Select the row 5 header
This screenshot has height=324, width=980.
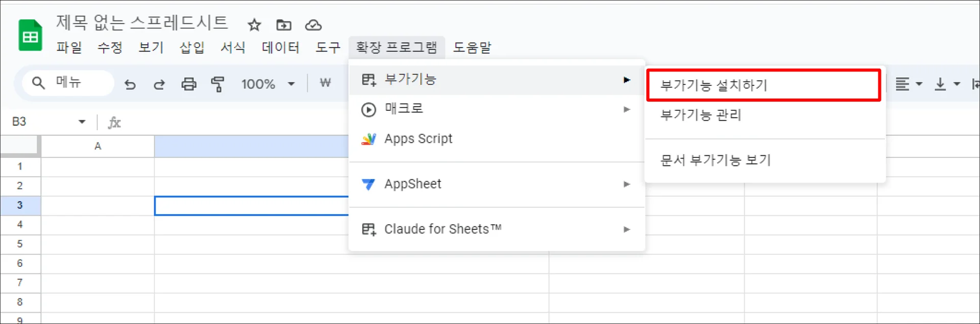(x=20, y=244)
